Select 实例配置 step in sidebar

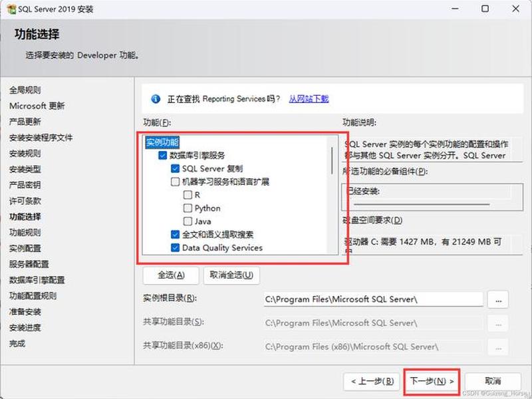click(x=25, y=248)
